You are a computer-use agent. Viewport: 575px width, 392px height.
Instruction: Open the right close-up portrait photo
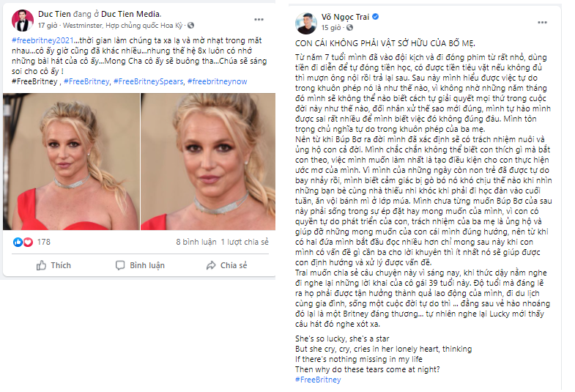point(208,162)
